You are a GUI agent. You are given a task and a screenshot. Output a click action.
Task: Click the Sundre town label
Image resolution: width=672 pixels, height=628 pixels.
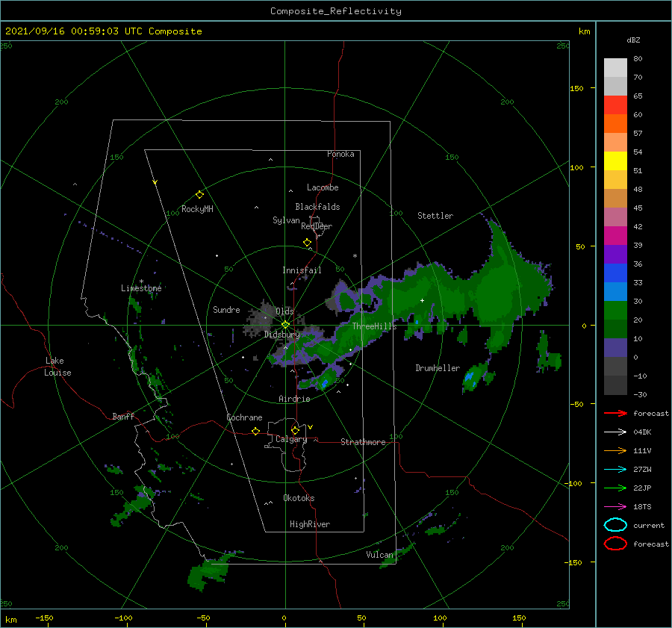click(226, 309)
